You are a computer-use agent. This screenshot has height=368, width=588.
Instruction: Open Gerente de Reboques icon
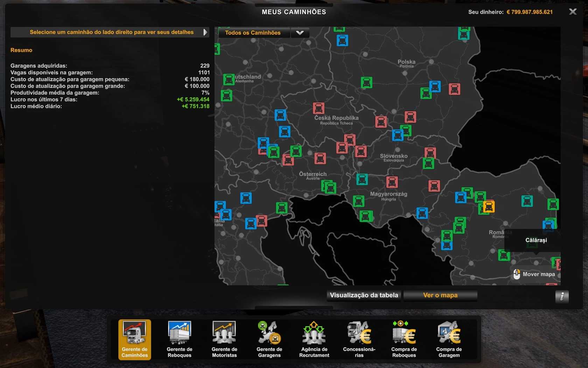[179, 339]
